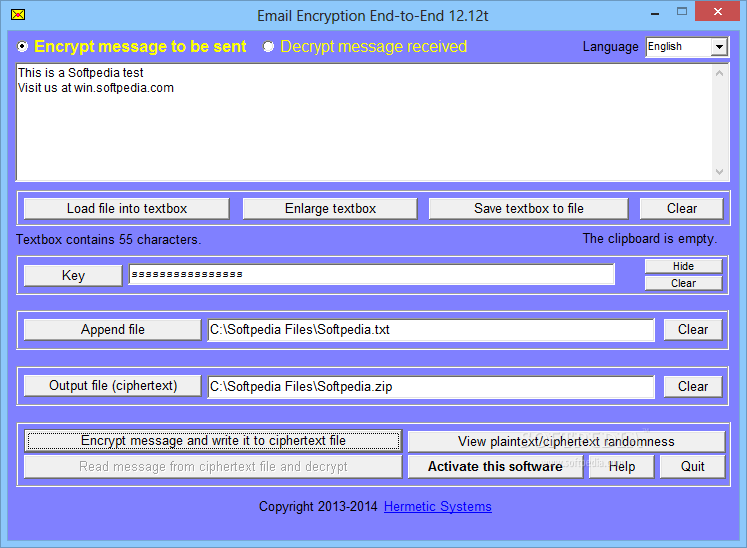
Task: Click the textbox scrollbar up arrow
Action: [x=719, y=73]
